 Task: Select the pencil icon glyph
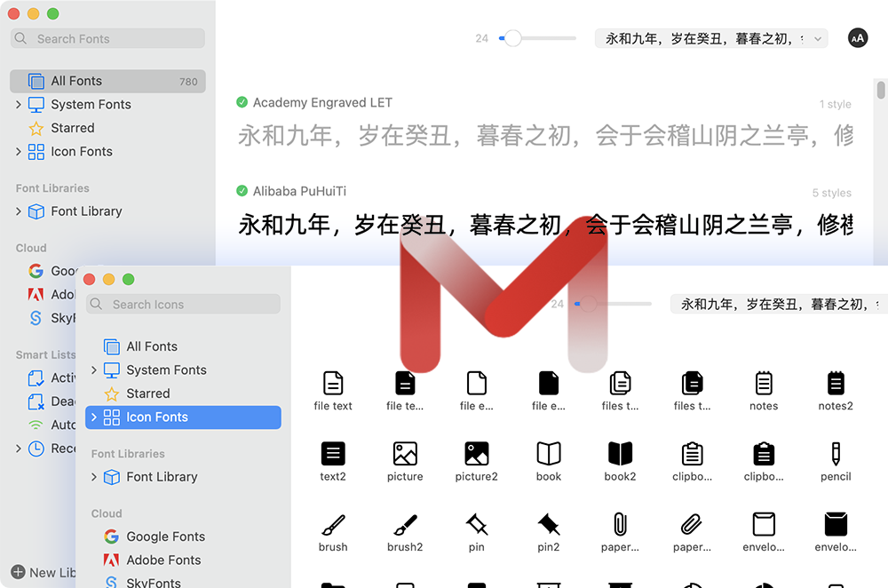[x=836, y=454]
